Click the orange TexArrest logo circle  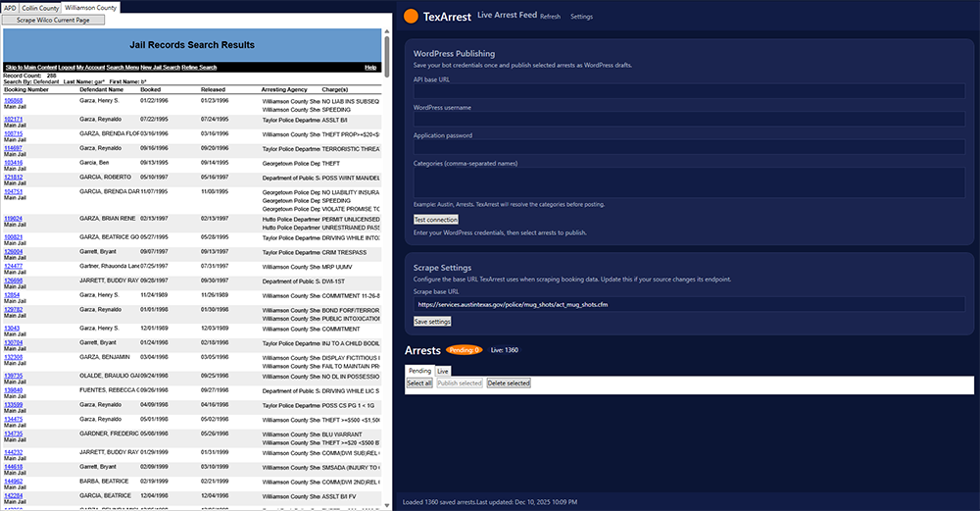click(411, 17)
